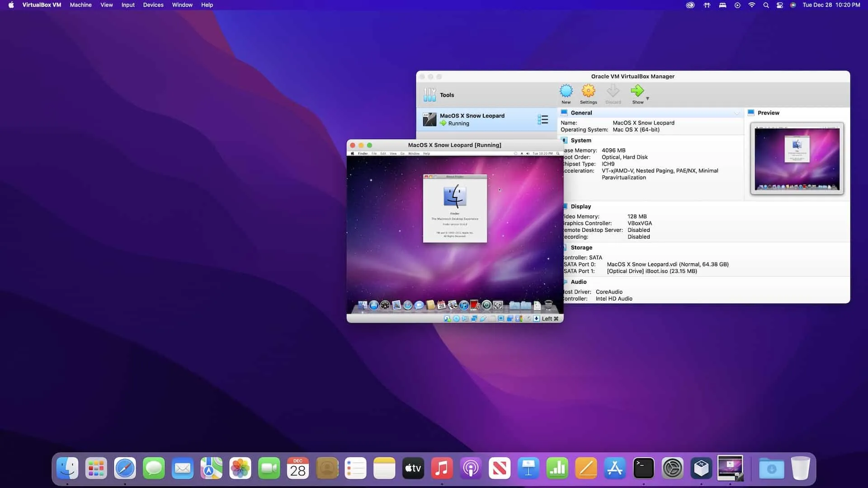Click the iTunes icon inside the guest Dock
The image size is (868, 488).
click(464, 305)
